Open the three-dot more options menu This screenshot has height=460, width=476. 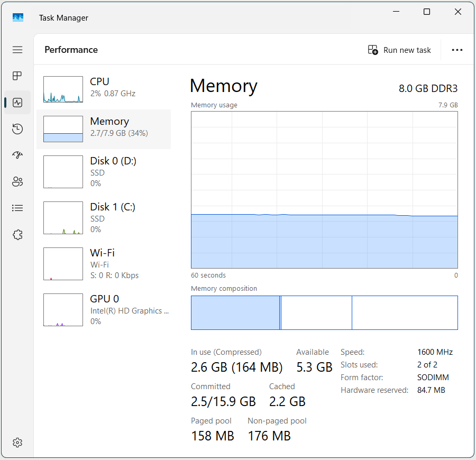[x=457, y=50]
